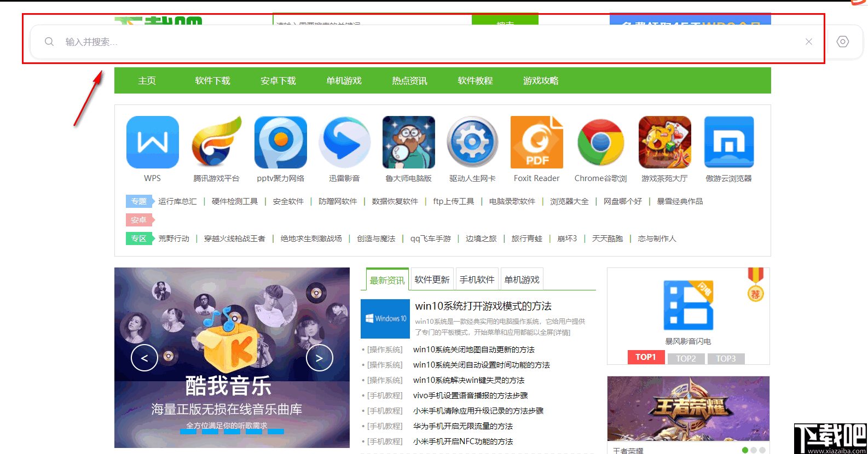Open 网盘哪个好 topic link
Viewport: 868px width, 454px height.
[623, 201]
